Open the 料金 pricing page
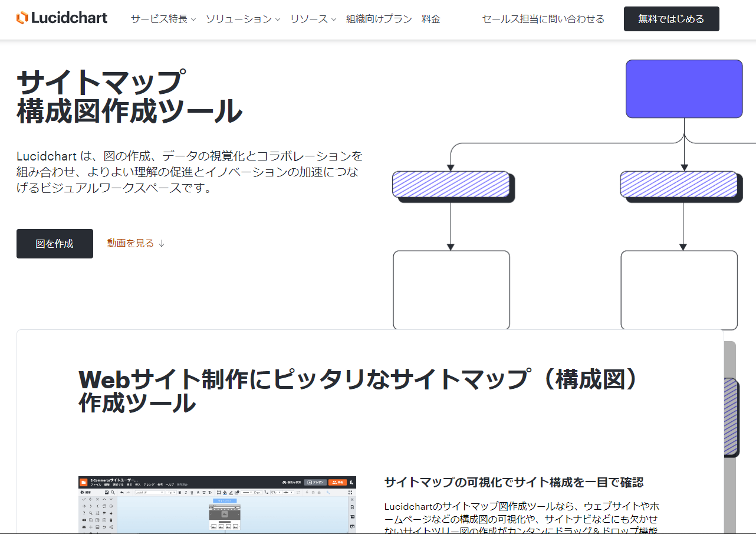 pos(431,19)
